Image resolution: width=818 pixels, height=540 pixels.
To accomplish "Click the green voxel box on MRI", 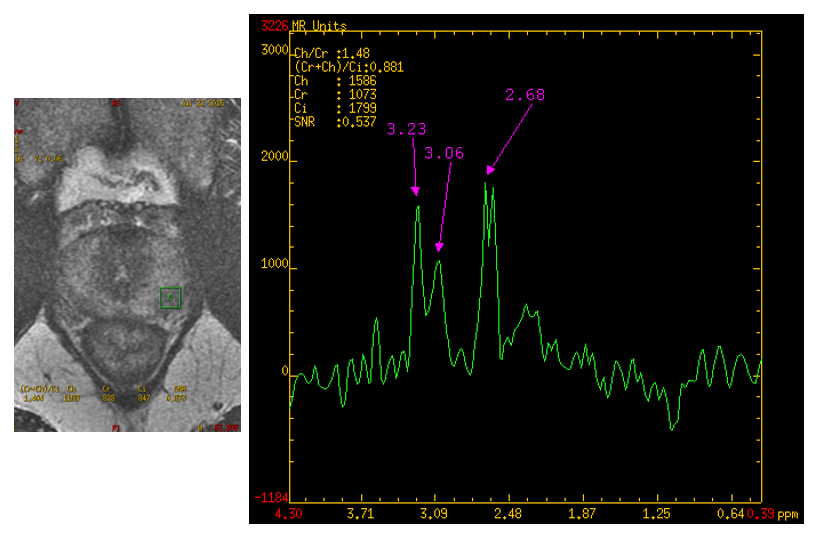I will click(171, 297).
